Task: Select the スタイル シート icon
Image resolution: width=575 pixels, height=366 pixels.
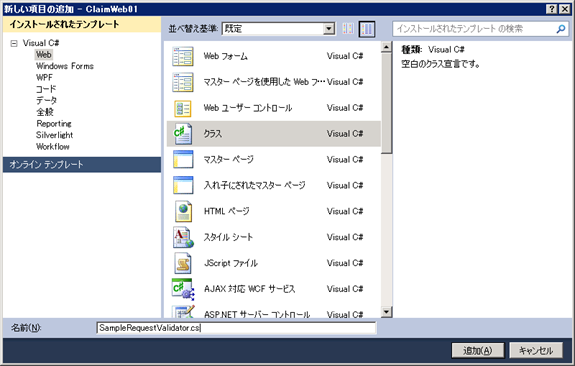Action: 183,237
